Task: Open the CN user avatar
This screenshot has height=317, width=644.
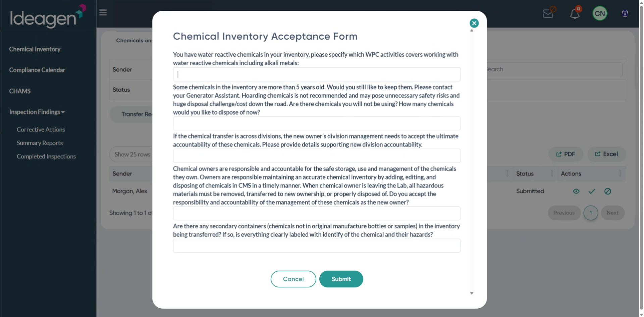Action: [x=600, y=13]
